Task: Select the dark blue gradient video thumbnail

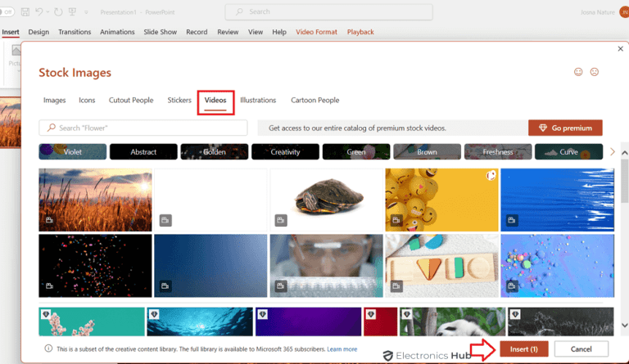Action: coord(210,266)
